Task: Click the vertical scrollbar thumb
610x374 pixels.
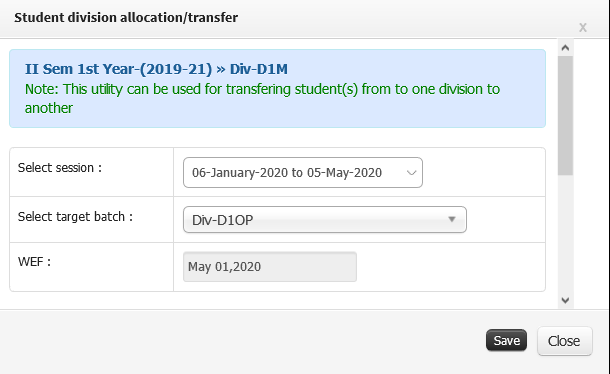Action: tap(565, 116)
